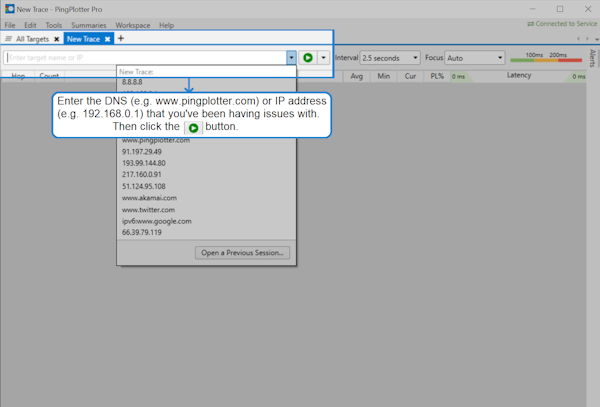Expand the arrow next to start button
Screen dimensions: 600x407
pos(323,58)
